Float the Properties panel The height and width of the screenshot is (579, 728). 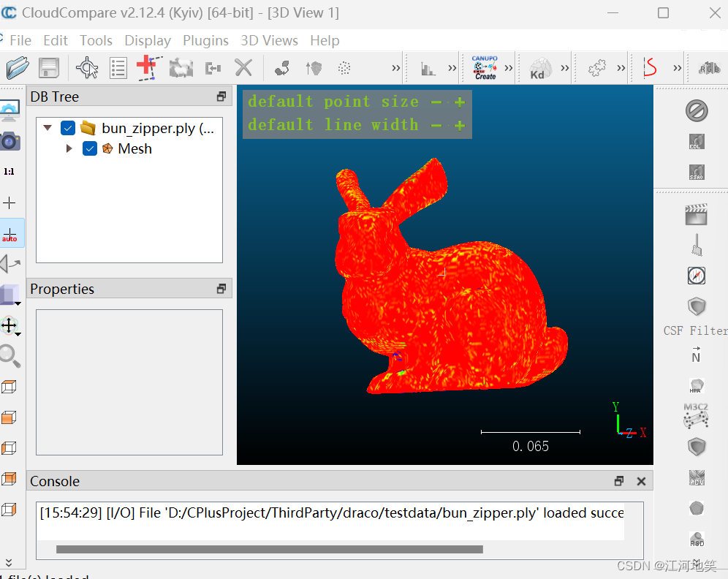tap(221, 289)
